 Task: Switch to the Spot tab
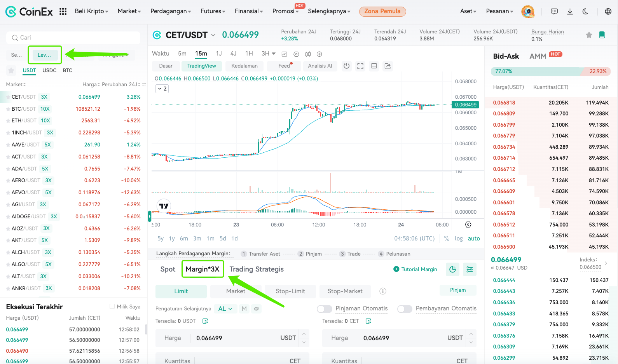pyautogui.click(x=168, y=269)
